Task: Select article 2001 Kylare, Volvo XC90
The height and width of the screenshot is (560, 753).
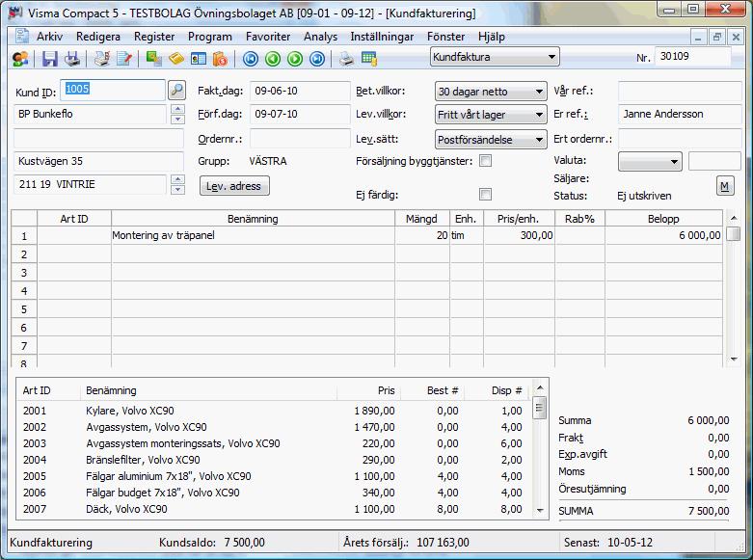Action: coord(272,411)
